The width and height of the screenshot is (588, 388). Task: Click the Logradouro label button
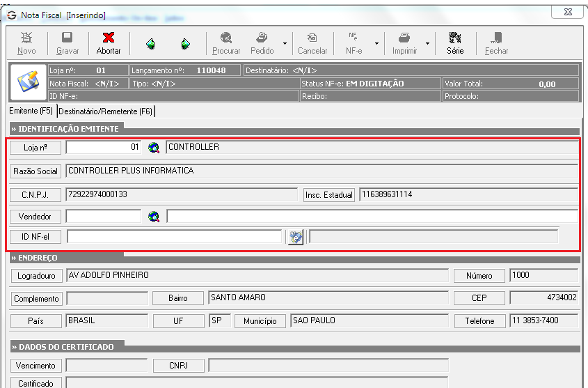coord(36,276)
